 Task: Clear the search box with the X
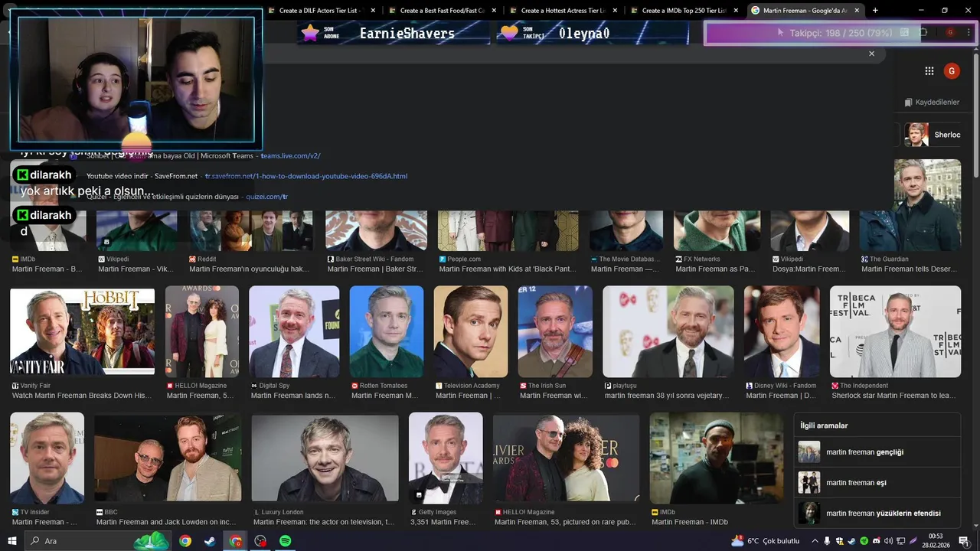click(871, 54)
